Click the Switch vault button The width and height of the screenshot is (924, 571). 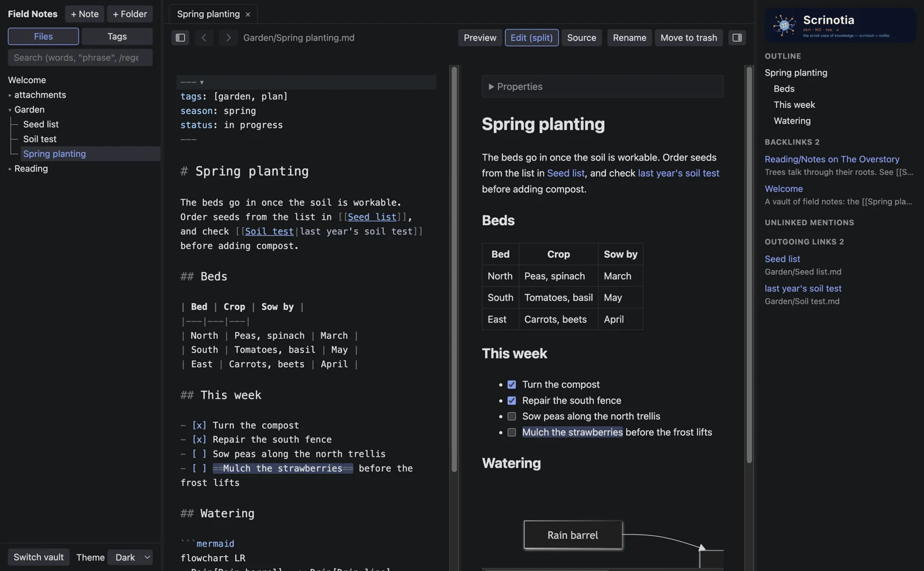(39, 557)
